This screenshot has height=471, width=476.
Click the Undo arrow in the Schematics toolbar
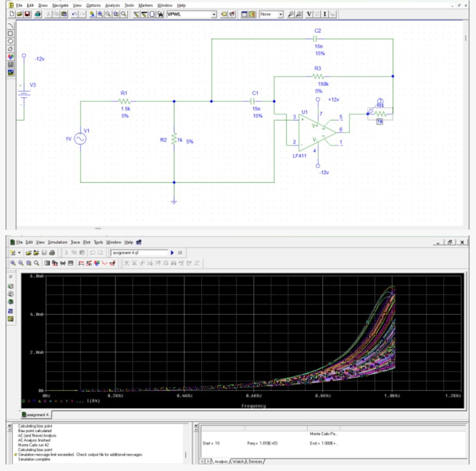74,14
